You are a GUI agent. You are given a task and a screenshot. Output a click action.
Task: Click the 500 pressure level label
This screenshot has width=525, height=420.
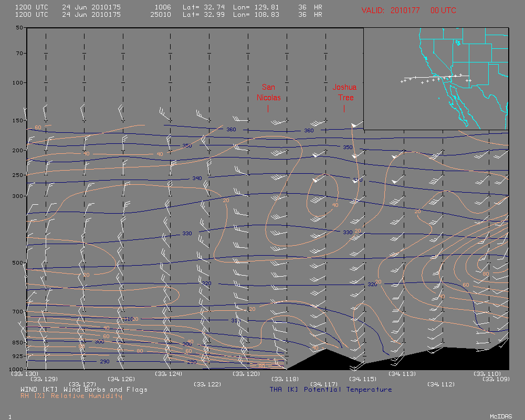click(x=18, y=262)
